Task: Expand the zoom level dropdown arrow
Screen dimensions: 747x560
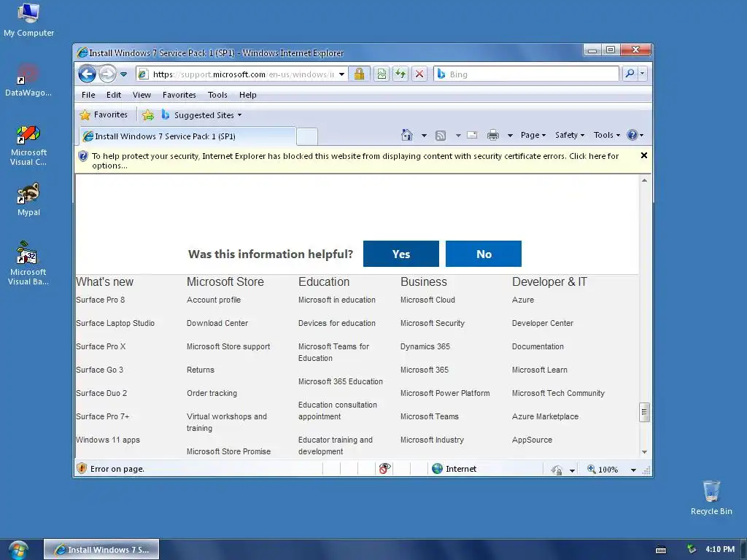Action: pyautogui.click(x=633, y=470)
